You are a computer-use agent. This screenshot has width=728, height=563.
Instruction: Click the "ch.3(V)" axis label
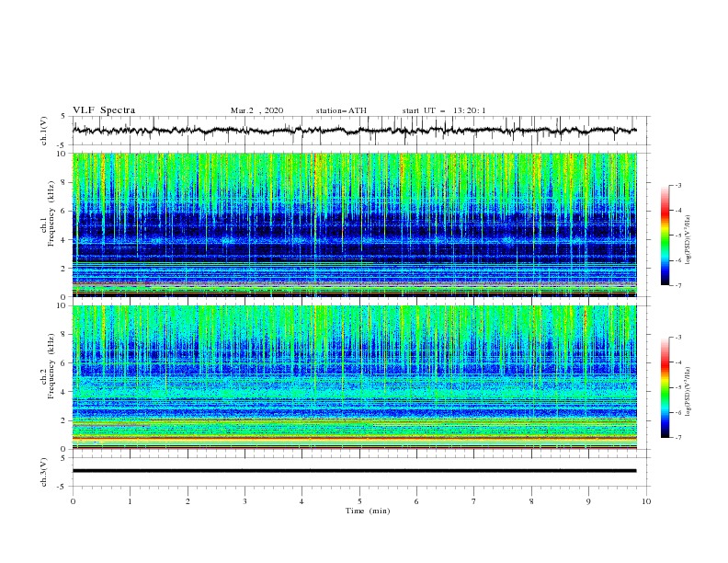tap(44, 472)
